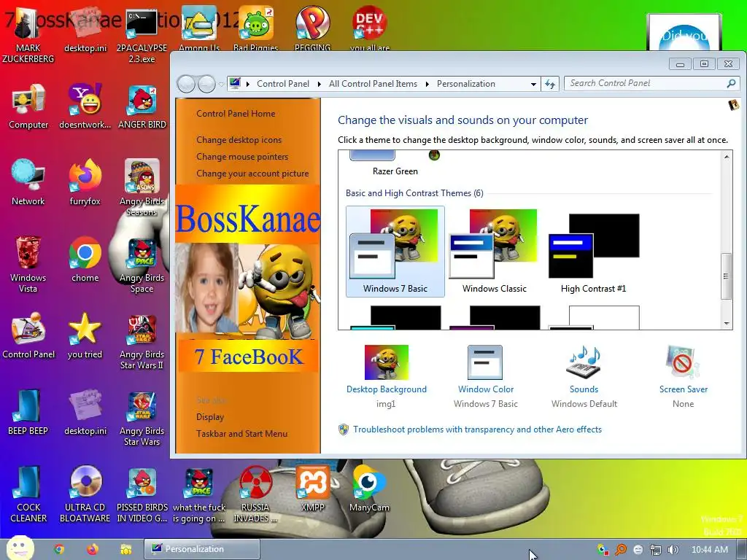Click the refresh button in address bar

(550, 85)
